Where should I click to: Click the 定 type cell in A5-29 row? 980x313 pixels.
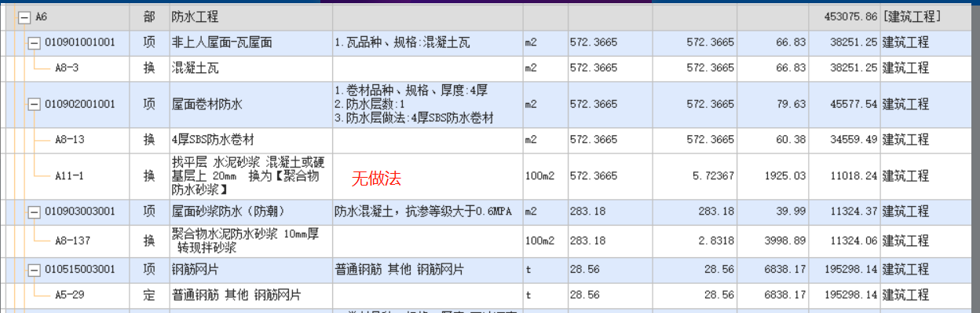point(149,296)
